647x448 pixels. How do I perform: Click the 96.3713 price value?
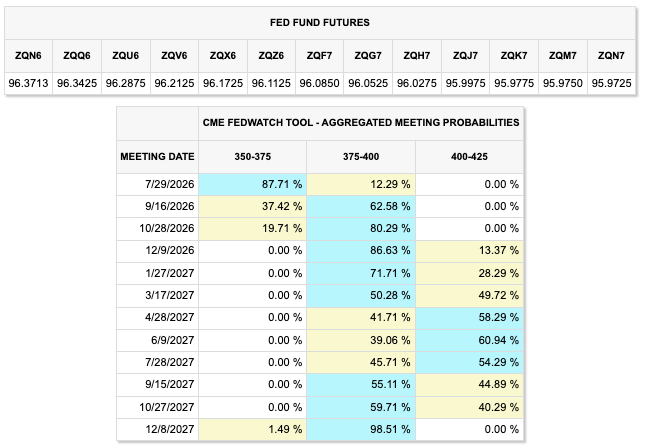click(28, 83)
